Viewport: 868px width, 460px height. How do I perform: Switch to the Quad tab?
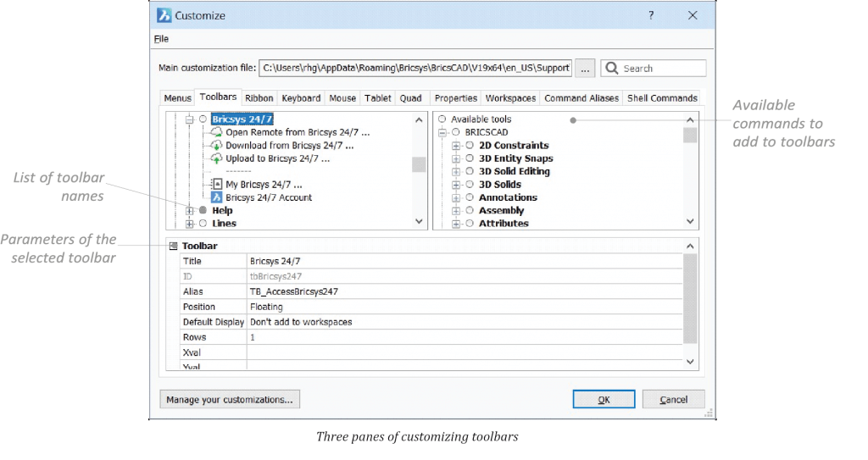(411, 98)
